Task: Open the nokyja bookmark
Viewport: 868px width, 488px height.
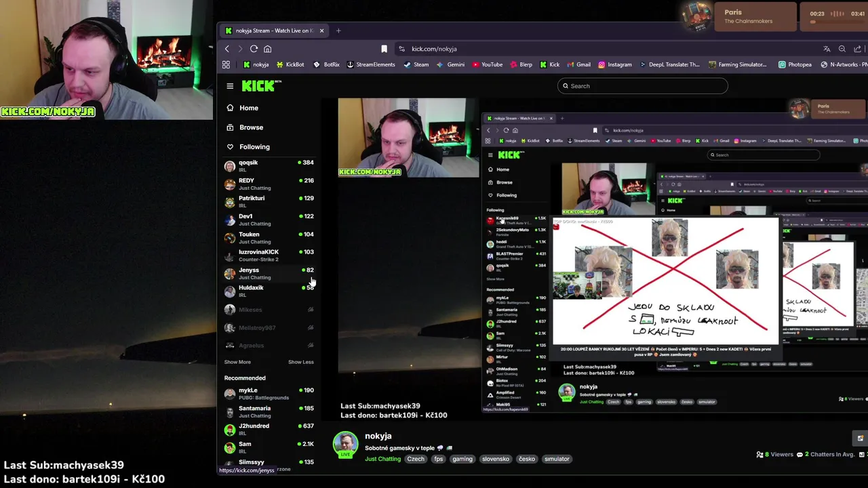Action: point(256,64)
